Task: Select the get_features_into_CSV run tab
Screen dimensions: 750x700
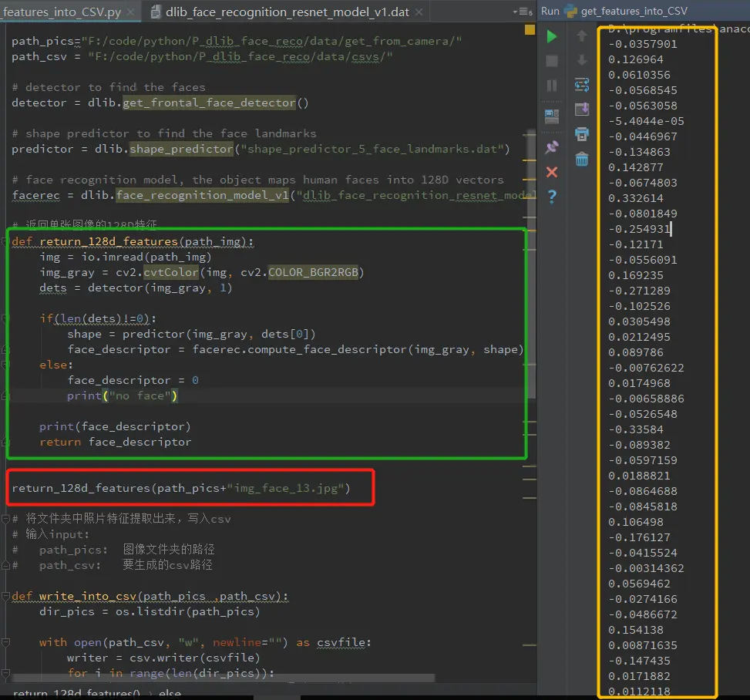Action: click(634, 11)
